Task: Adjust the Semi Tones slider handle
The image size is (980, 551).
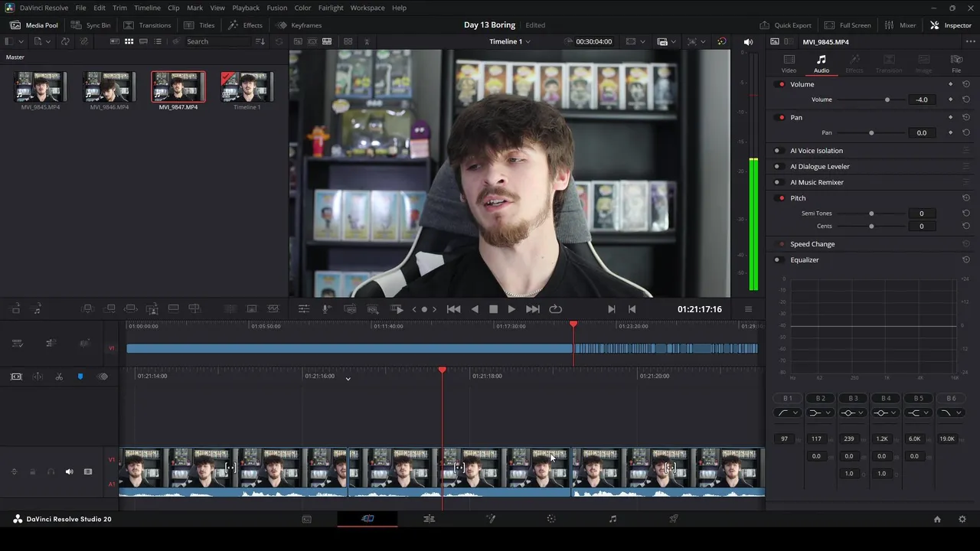Action: tap(871, 214)
